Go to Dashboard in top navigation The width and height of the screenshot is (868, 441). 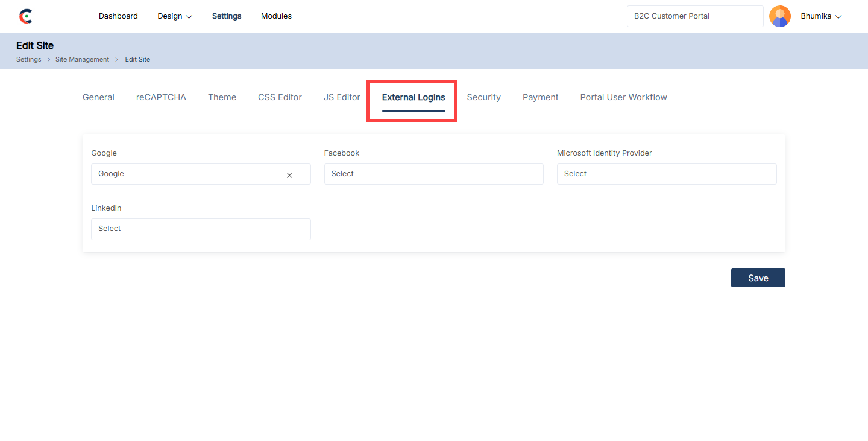pos(118,16)
